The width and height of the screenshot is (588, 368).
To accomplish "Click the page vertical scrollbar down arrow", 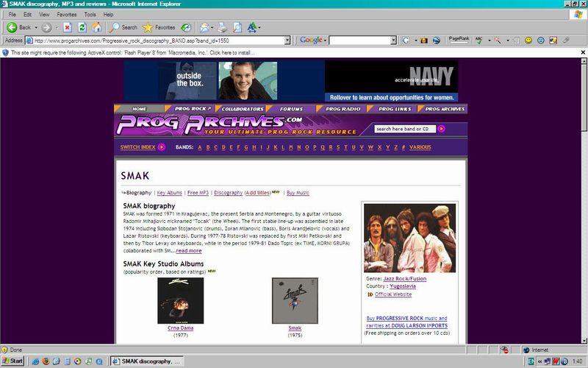I will click(584, 341).
